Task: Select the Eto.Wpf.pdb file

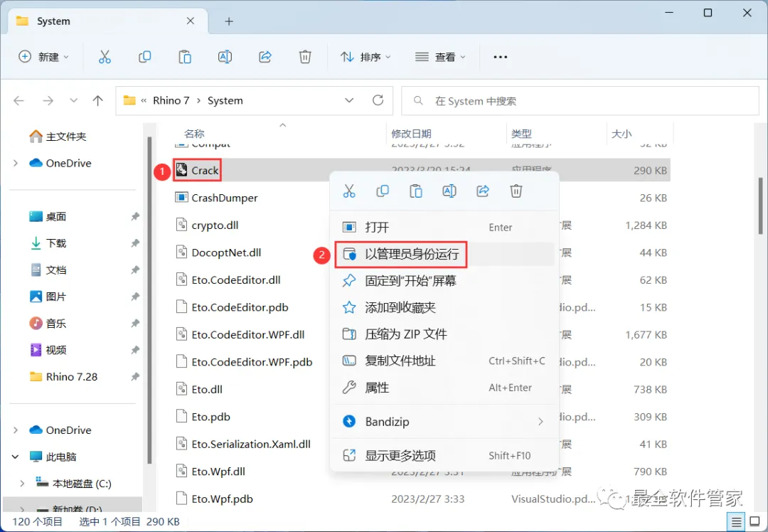Action: (x=215, y=499)
